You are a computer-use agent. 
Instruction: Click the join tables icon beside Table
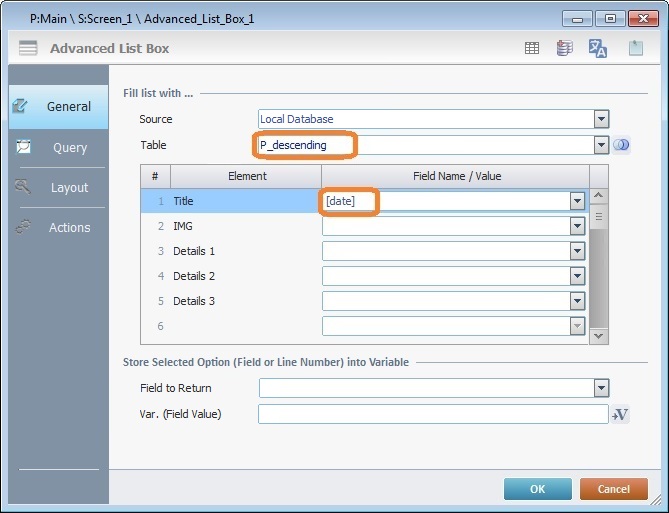click(x=621, y=145)
